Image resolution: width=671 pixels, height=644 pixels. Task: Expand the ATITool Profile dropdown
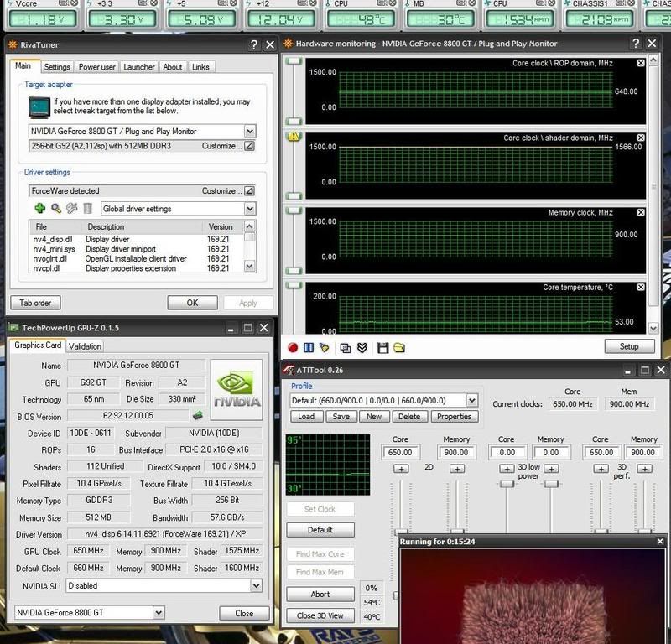tap(471, 401)
